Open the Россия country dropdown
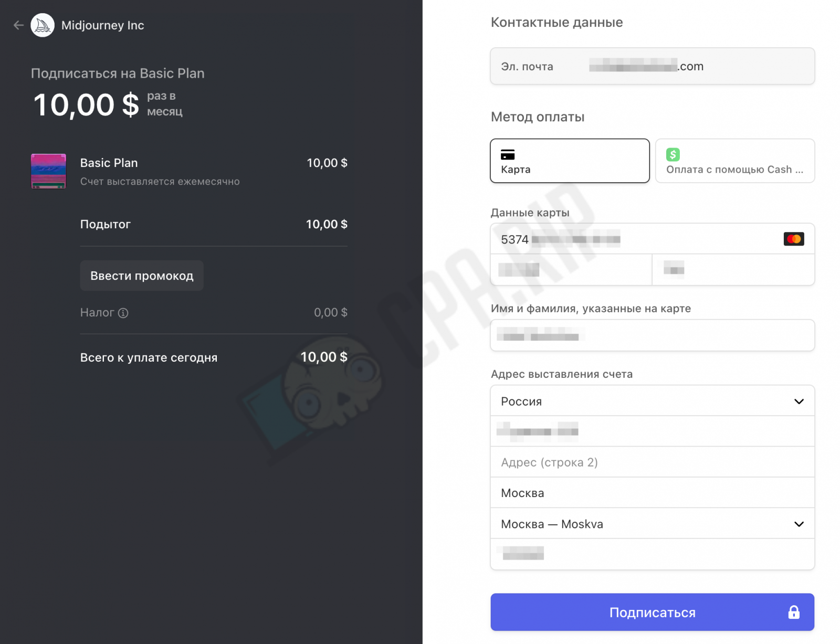The image size is (840, 644). [652, 402]
